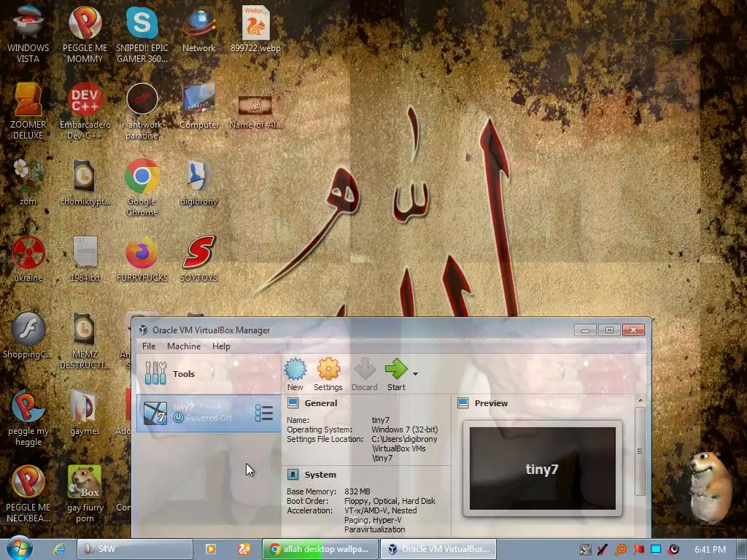Screen dimensions: 747x560
Task: Select the SOYTOYS desktop icon
Action: click(199, 259)
